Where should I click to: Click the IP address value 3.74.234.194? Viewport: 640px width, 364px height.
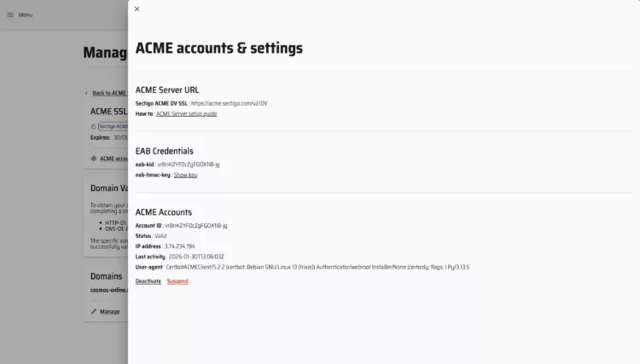(180, 246)
